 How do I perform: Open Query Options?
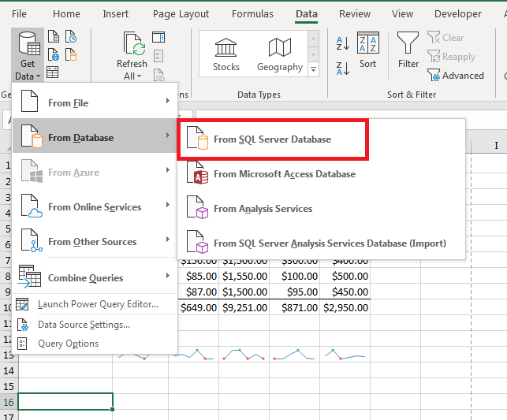(x=95, y=344)
